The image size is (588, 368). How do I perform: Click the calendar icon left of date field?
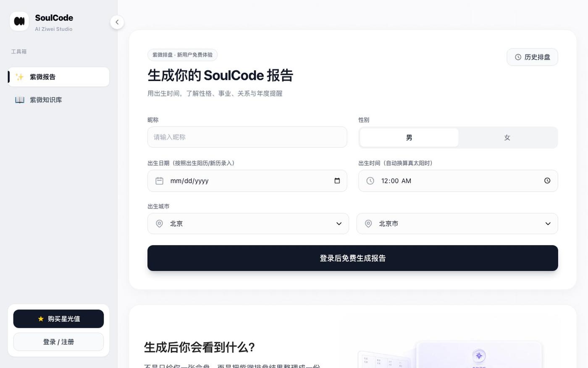click(x=159, y=181)
